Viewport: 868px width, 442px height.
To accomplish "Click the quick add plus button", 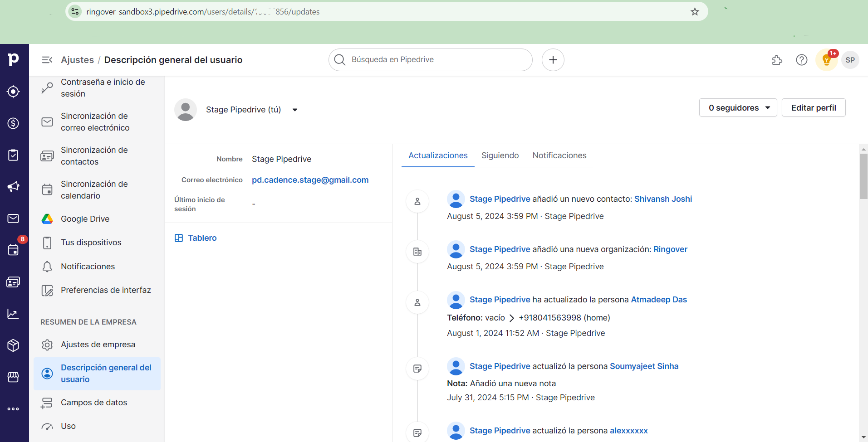I will 553,60.
